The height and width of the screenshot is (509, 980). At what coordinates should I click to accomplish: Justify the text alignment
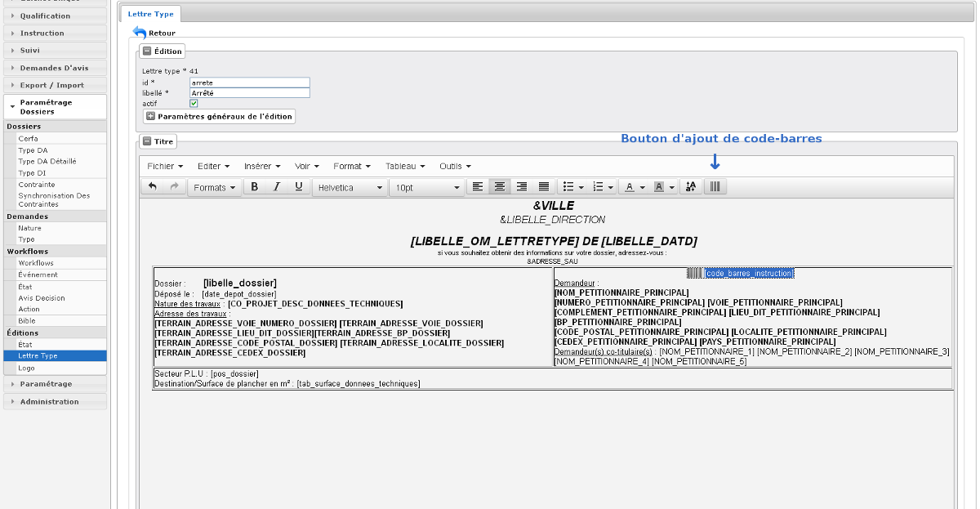pyautogui.click(x=544, y=187)
